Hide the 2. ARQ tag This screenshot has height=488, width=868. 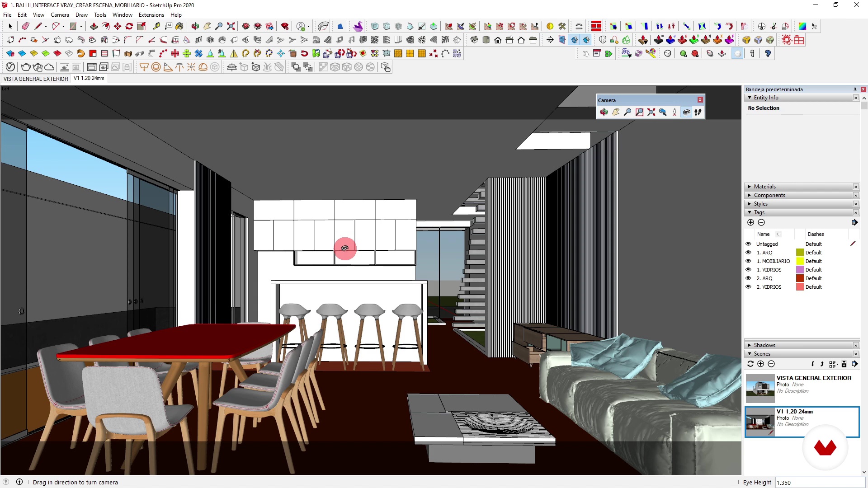(x=748, y=278)
